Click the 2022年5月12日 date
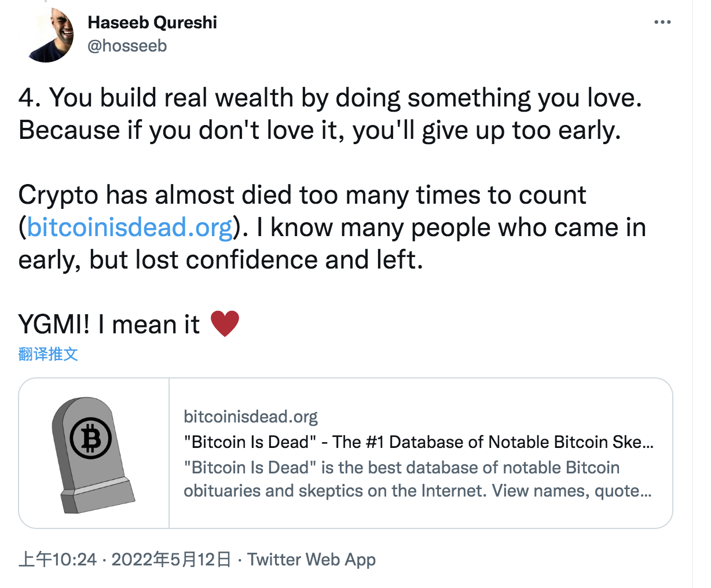711x588 pixels. click(171, 560)
